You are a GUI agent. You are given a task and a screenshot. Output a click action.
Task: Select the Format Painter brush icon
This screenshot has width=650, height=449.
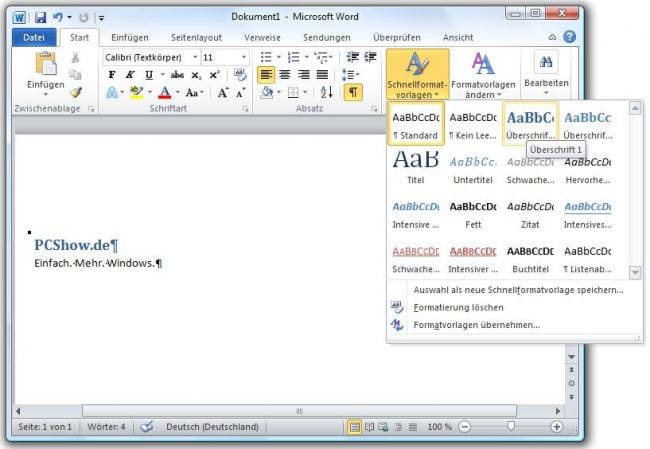click(x=75, y=92)
